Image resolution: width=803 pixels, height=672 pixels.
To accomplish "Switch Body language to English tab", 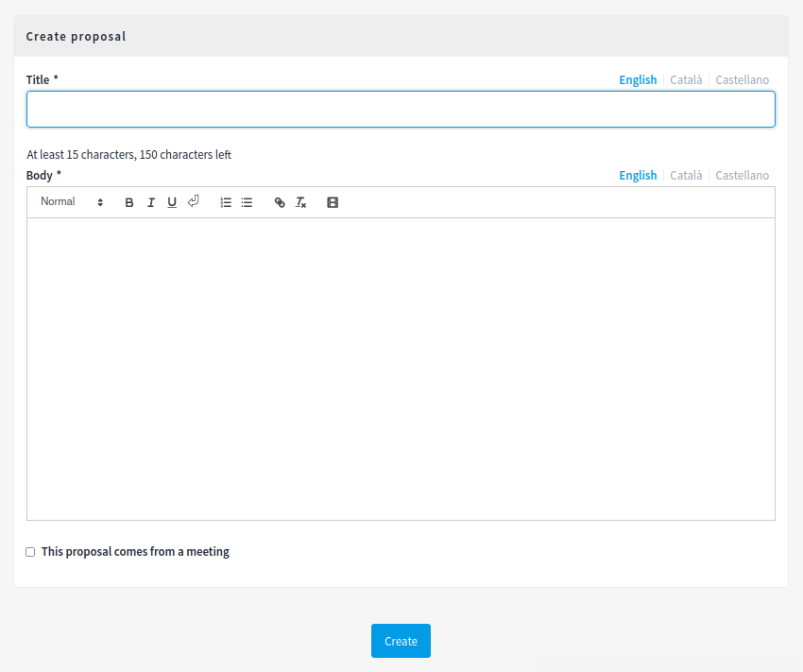I will [x=638, y=175].
